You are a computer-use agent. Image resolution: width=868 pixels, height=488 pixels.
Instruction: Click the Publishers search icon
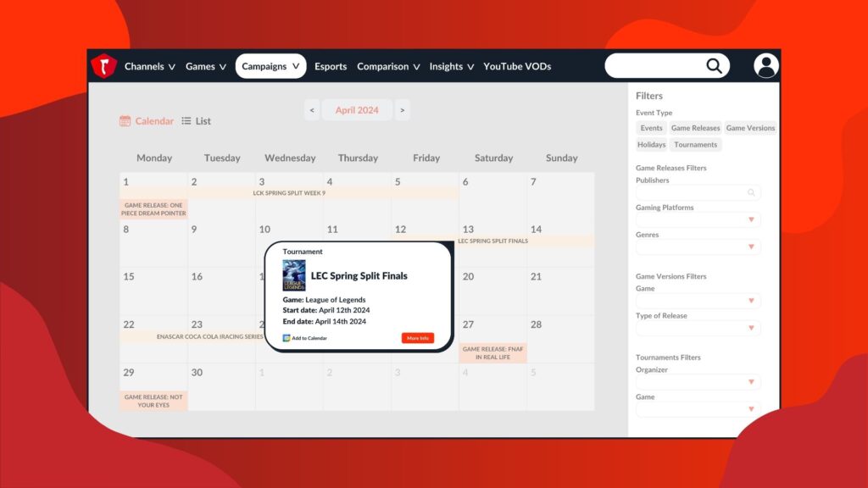(x=751, y=192)
